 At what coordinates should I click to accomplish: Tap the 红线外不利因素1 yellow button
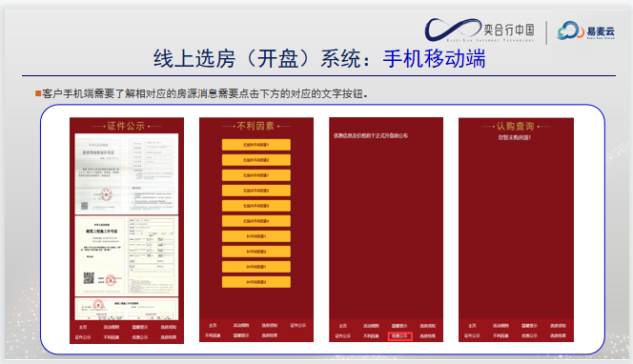tap(255, 145)
